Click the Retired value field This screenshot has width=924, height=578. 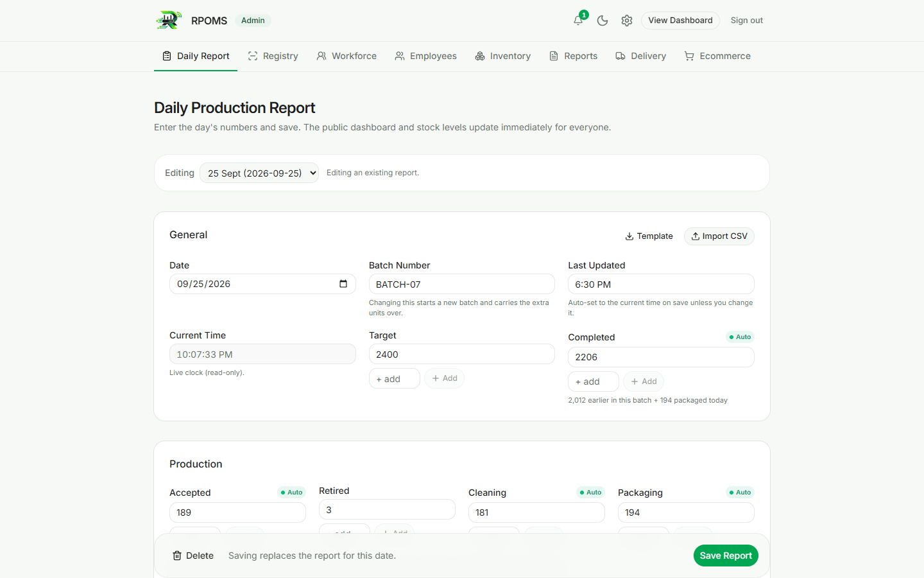pos(387,509)
